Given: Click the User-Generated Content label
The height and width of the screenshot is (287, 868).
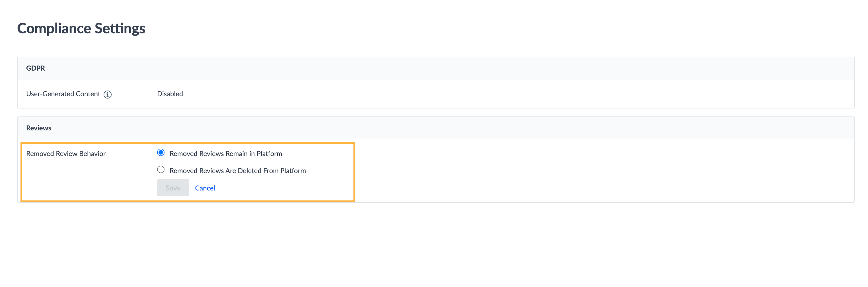Looking at the screenshot, I should tap(63, 94).
